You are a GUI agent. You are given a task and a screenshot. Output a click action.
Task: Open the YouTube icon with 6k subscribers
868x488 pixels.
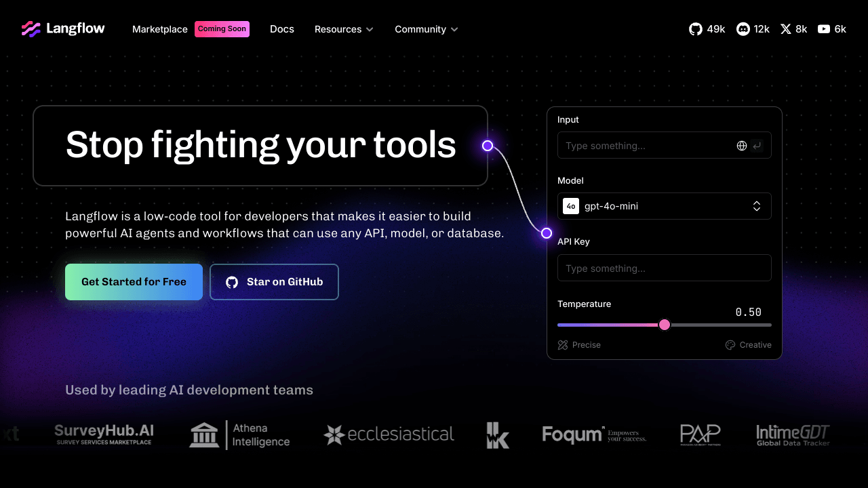(824, 29)
